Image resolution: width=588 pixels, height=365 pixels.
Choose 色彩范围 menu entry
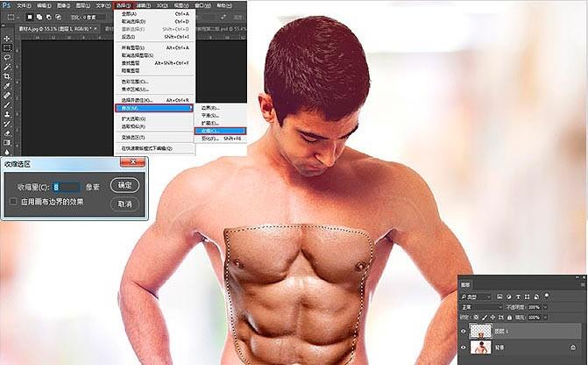click(x=155, y=82)
